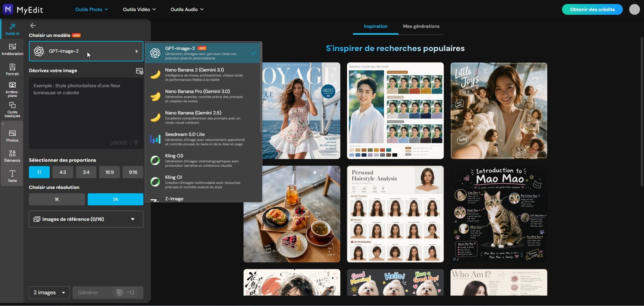Open the 2 images count dropdown
644x306 pixels.
[x=49, y=293]
